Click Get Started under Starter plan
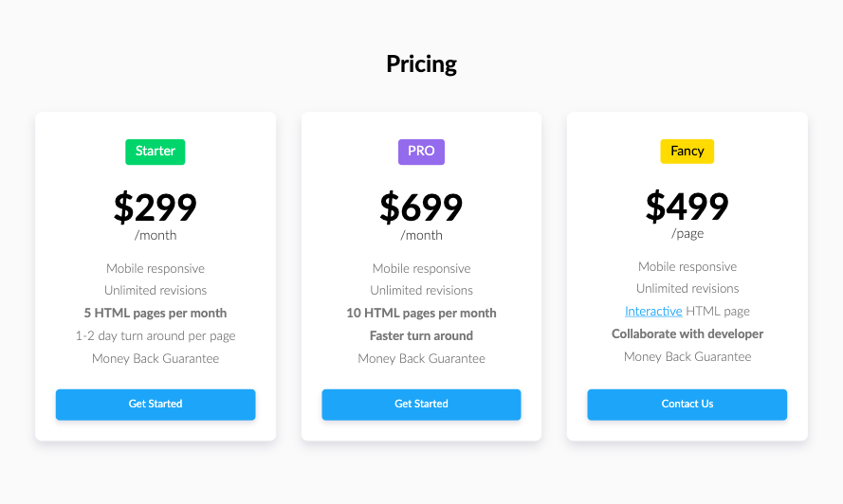 coord(156,405)
